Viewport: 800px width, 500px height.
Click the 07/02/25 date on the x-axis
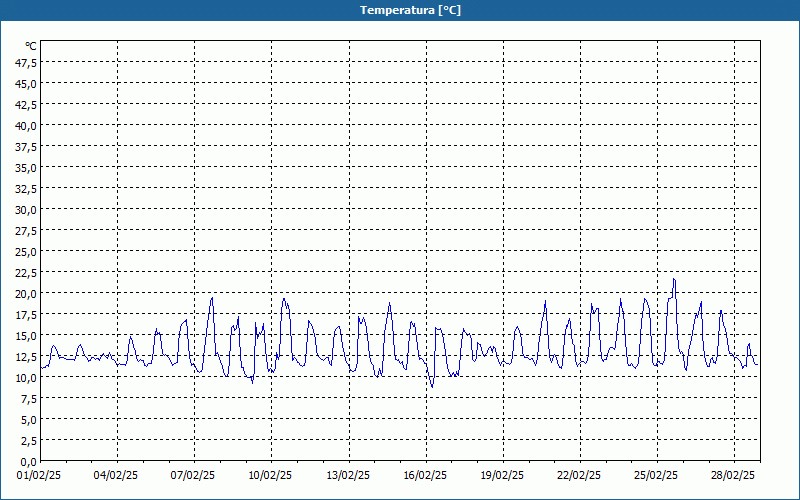[194, 475]
